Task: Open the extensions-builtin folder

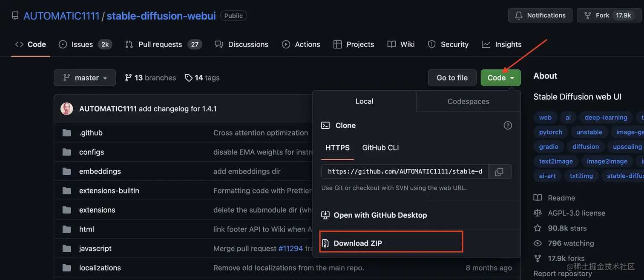Action: tap(109, 191)
